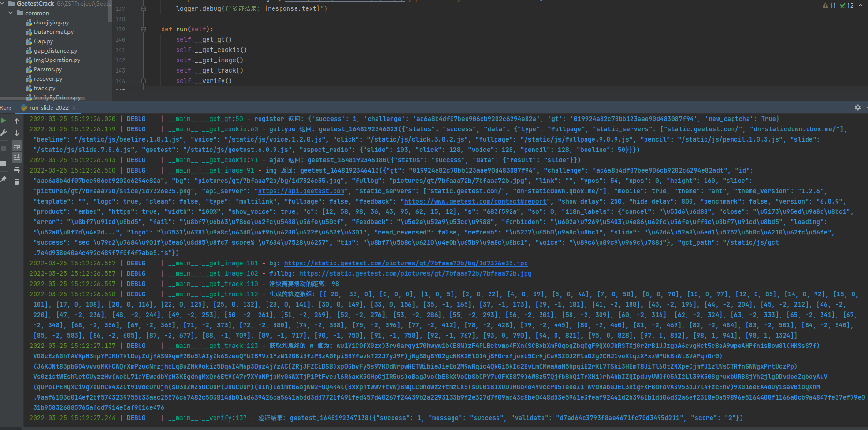The height and width of the screenshot is (430, 868).
Task: Clear console output with the trash icon
Action: (17, 182)
